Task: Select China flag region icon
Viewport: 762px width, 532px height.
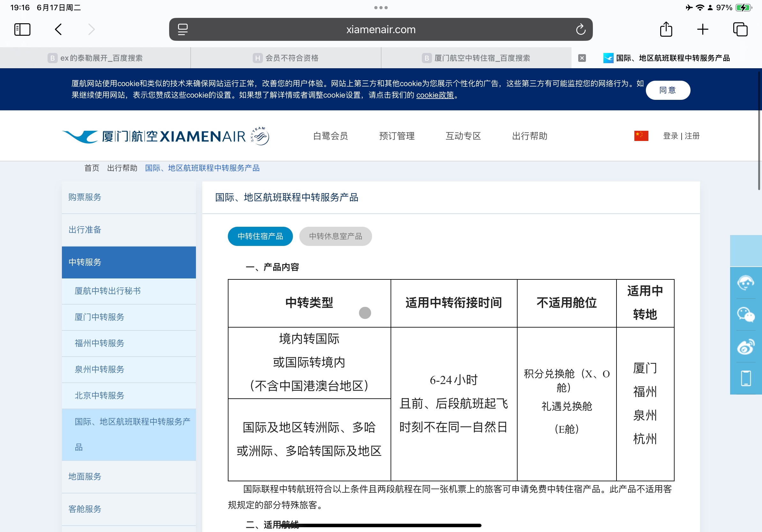Action: pyautogui.click(x=641, y=136)
